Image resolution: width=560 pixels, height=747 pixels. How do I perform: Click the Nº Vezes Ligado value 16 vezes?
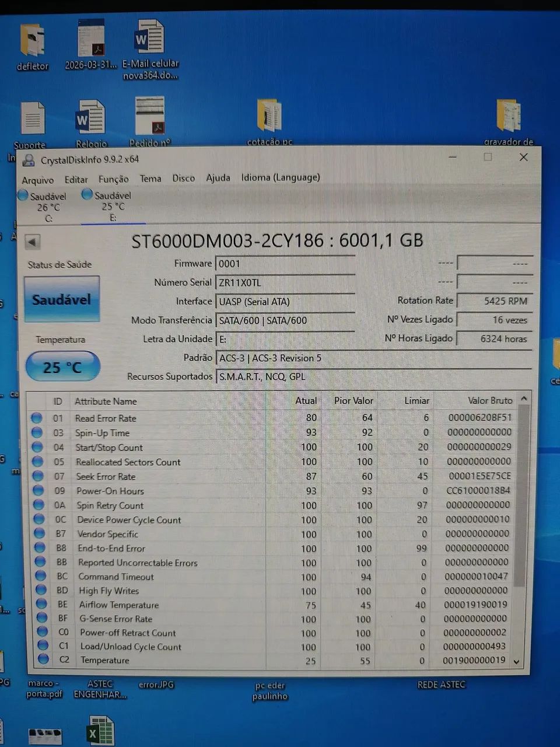[494, 320]
